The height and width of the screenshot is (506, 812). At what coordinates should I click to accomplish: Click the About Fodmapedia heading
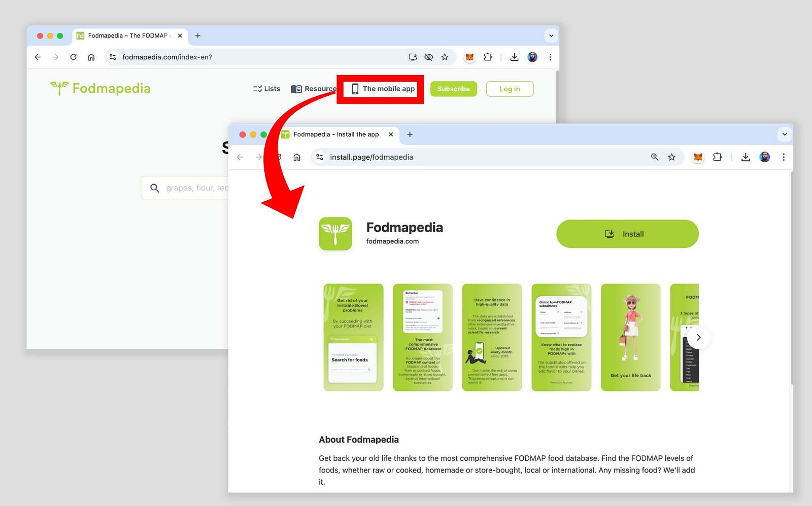(359, 440)
